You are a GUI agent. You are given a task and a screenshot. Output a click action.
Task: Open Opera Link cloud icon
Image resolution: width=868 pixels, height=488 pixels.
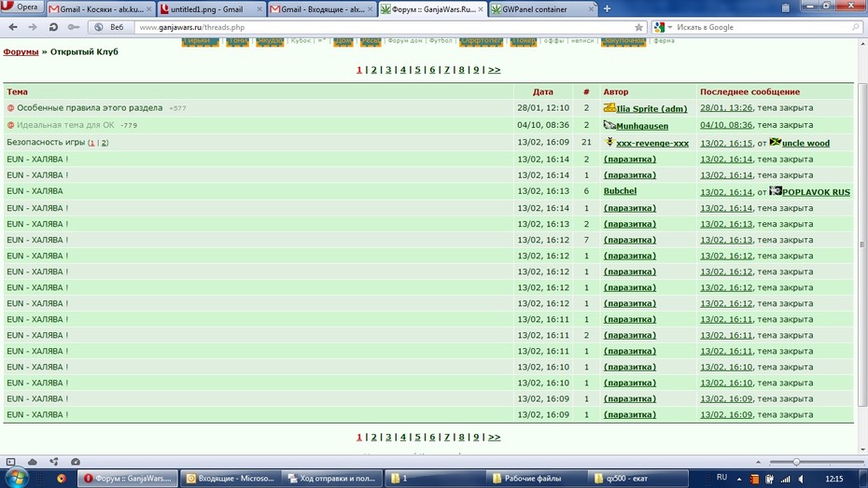(32, 462)
